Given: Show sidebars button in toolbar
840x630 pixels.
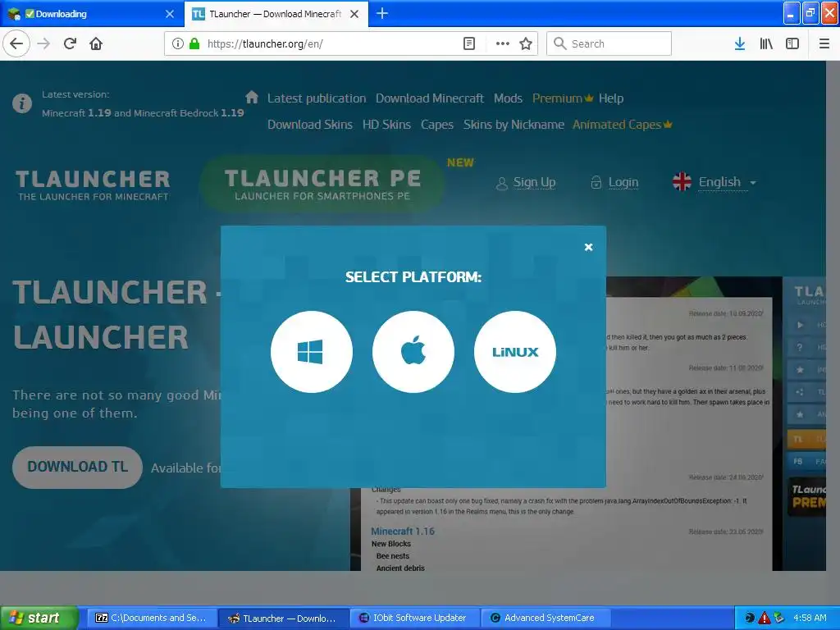Looking at the screenshot, I should (x=792, y=44).
